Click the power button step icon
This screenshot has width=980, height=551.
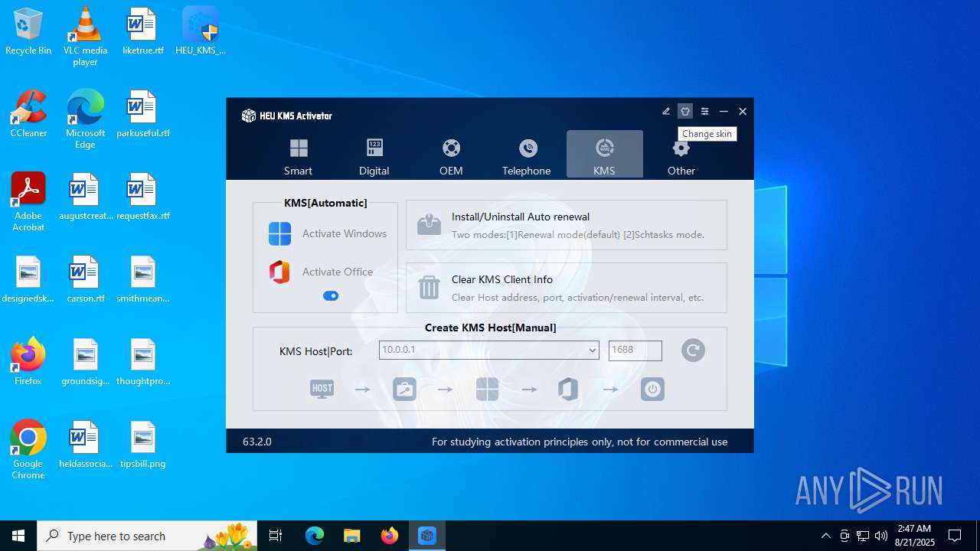pos(652,389)
